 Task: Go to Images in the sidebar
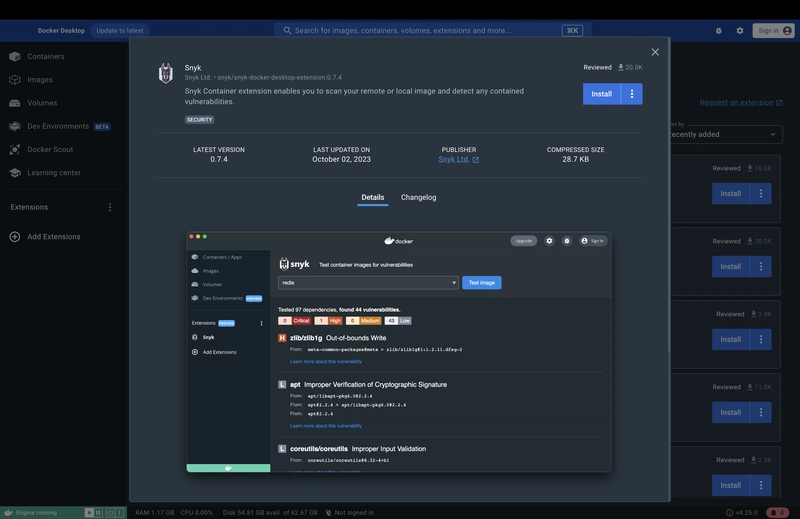[x=40, y=80]
